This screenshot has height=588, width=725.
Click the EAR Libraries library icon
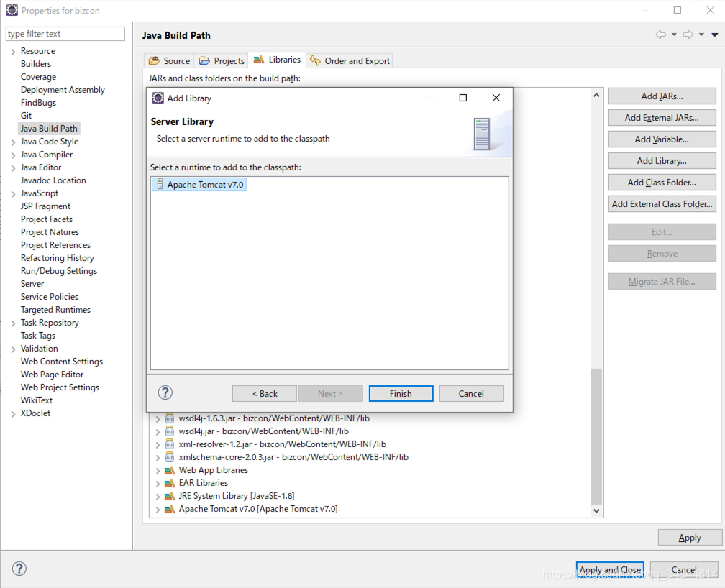(170, 483)
